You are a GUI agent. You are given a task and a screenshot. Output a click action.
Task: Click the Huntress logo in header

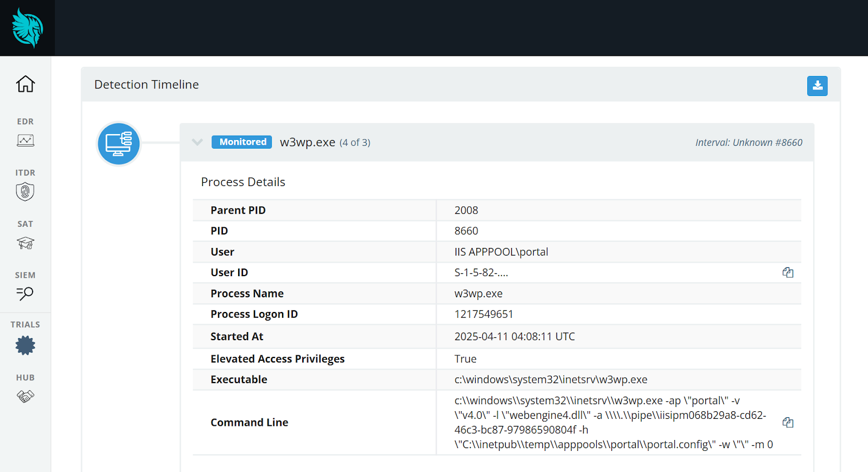(27, 28)
